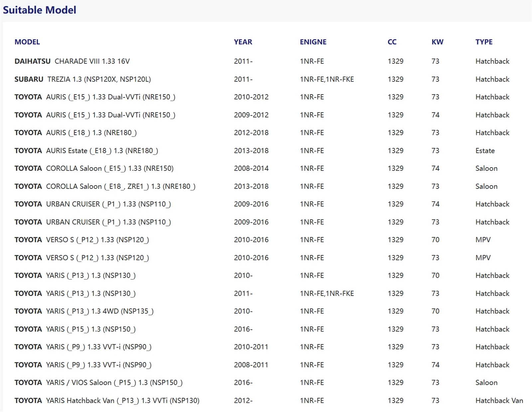The width and height of the screenshot is (532, 412).
Task: Click '2013-2018' in COROLLA Saloon E18 row
Action: pos(251,186)
